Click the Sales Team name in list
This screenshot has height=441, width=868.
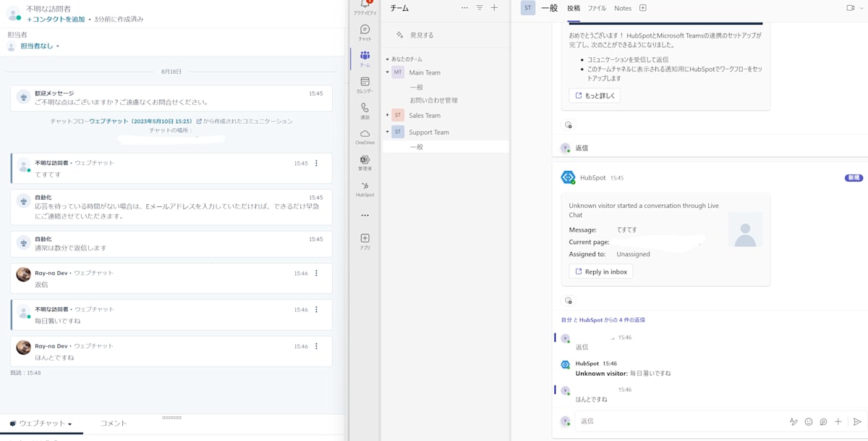pos(425,115)
